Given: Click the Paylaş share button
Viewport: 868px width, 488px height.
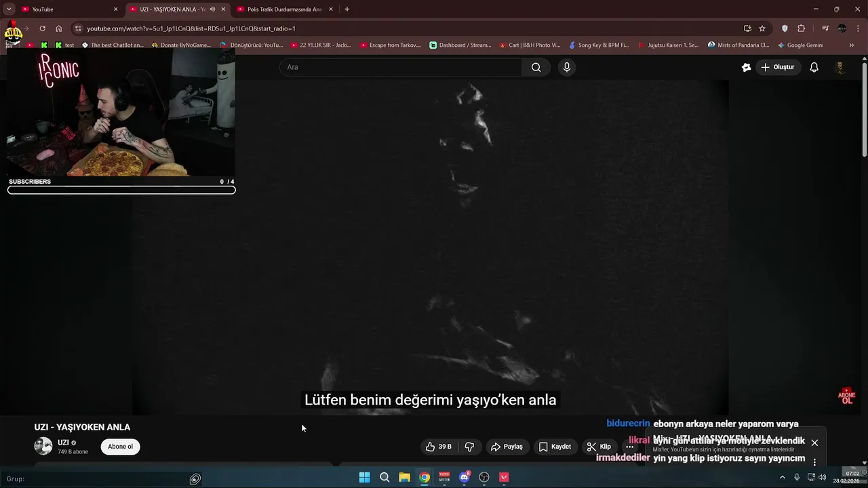Looking at the screenshot, I should tap(507, 447).
